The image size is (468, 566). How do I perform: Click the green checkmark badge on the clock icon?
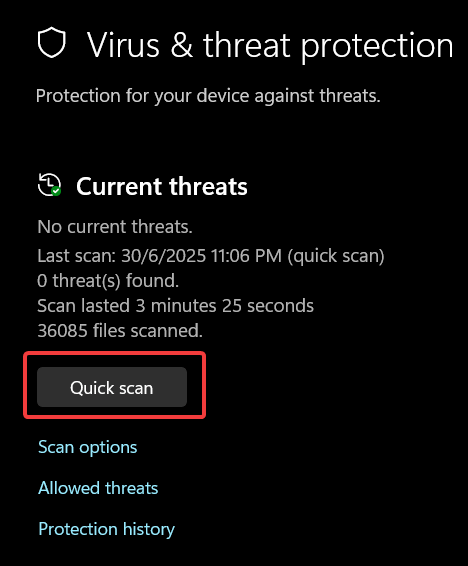(x=56, y=191)
